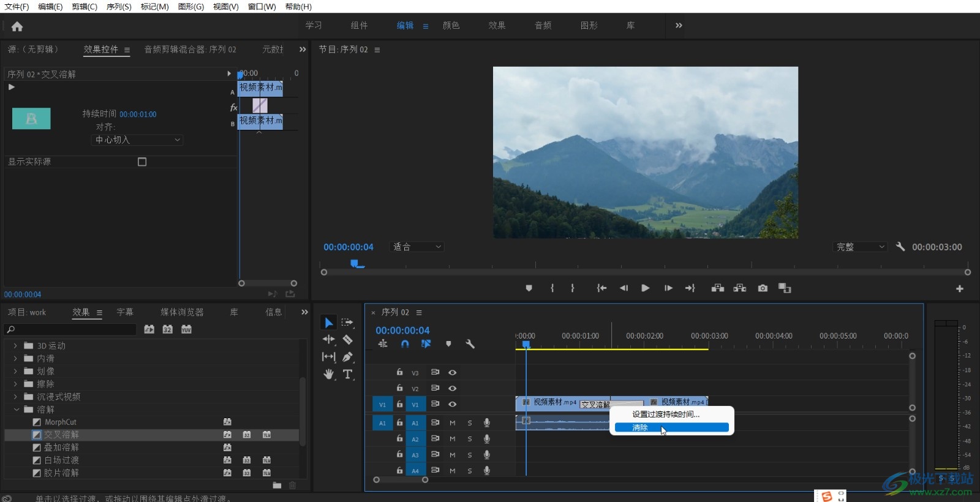Solo audio track A2
This screenshot has width=980, height=502.
pos(470,439)
